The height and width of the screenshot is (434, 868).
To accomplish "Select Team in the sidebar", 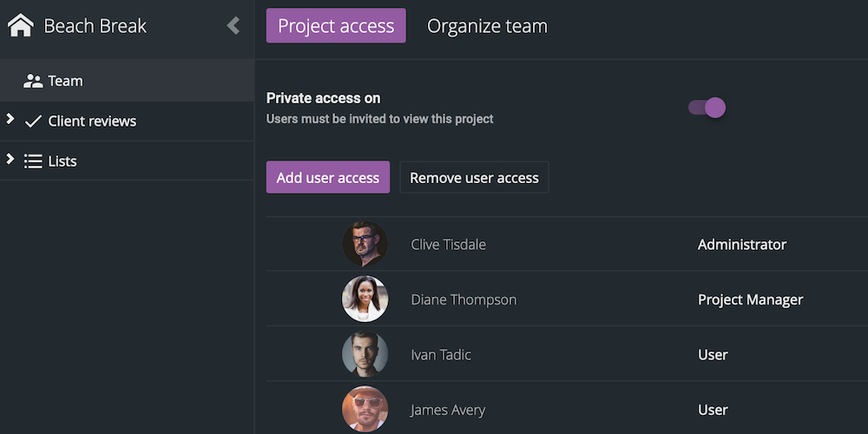I will click(65, 81).
